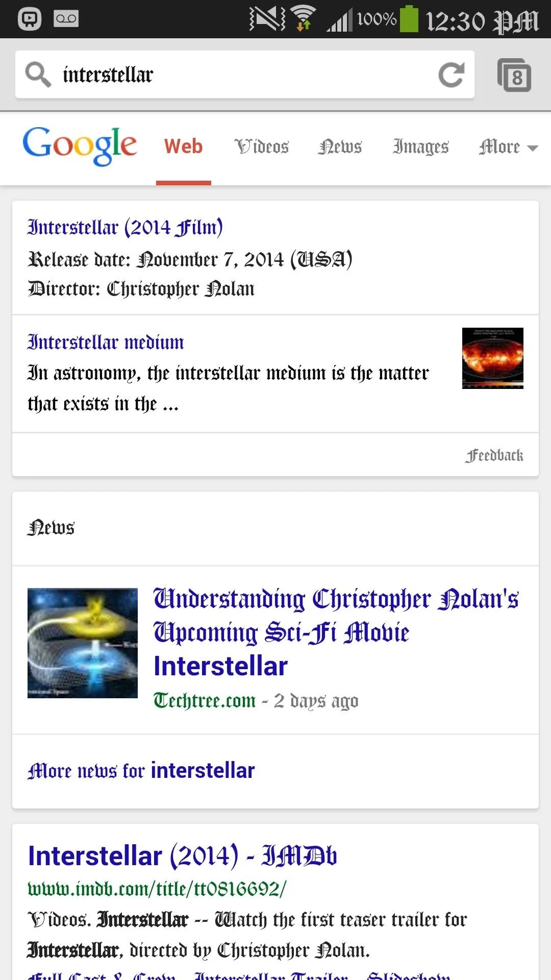The width and height of the screenshot is (551, 980).
Task: Open the browser tabs switcher showing 8
Action: pyautogui.click(x=514, y=76)
